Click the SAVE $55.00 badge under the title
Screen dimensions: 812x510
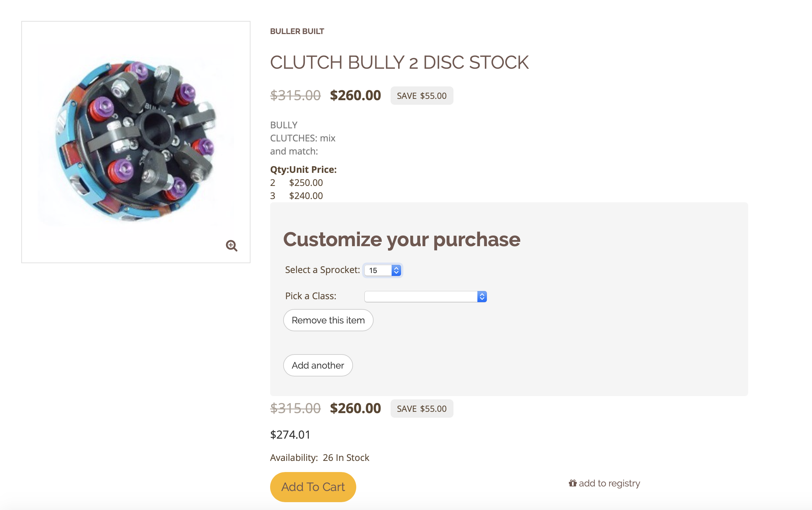421,96
